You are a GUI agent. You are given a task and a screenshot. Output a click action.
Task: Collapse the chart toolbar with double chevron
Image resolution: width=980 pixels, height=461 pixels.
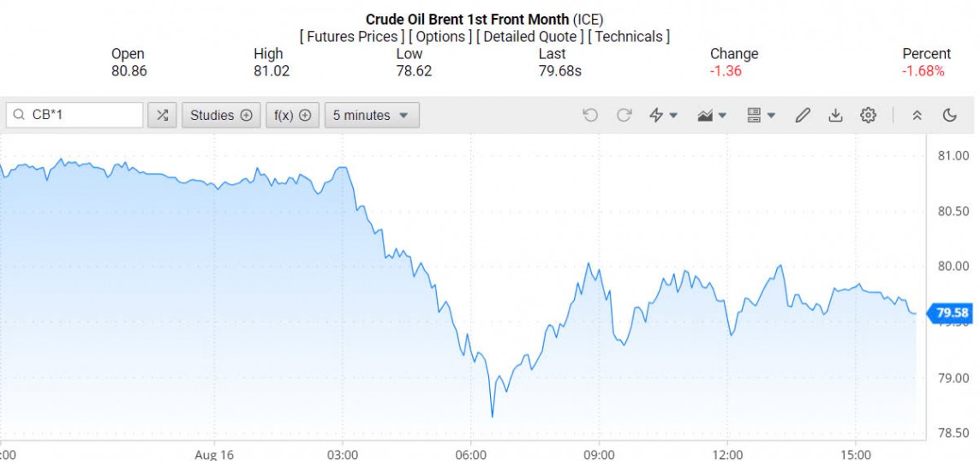pos(917,115)
